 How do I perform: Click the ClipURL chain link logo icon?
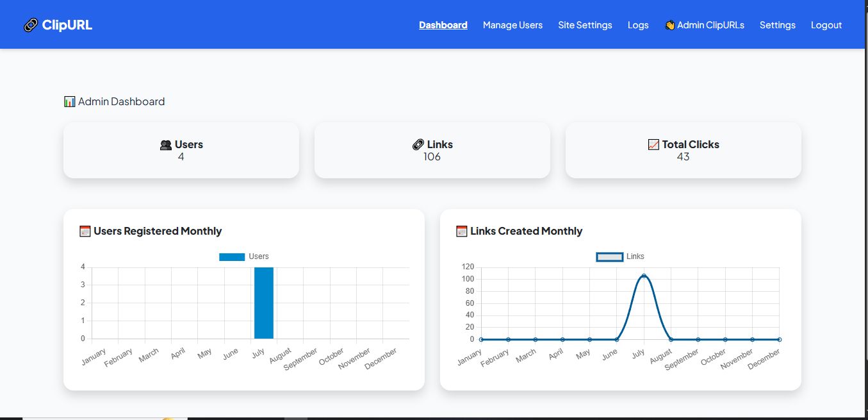(31, 25)
